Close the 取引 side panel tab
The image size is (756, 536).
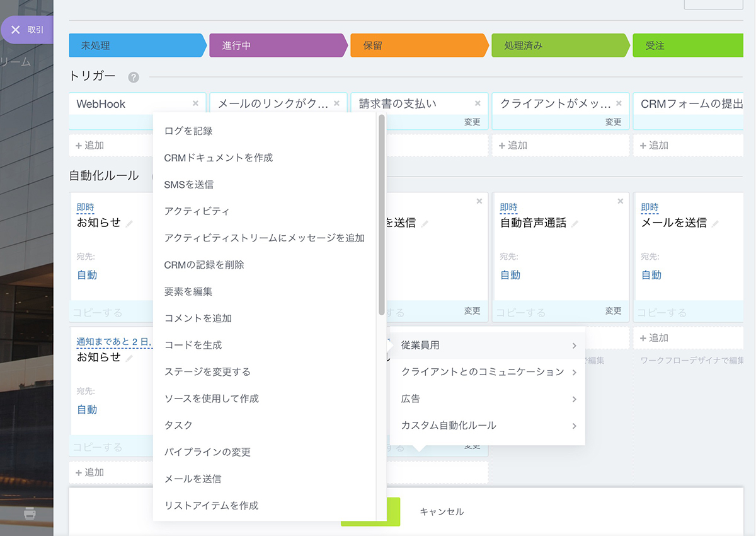(16, 30)
